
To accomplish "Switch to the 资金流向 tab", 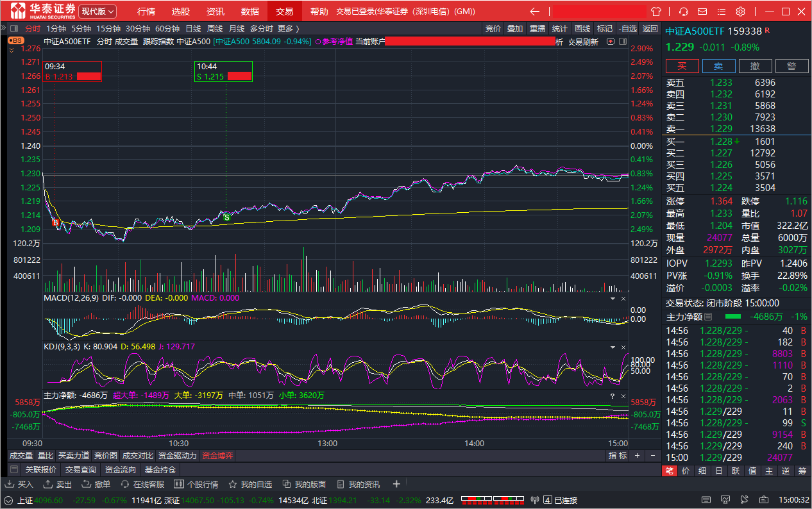I will point(120,469).
